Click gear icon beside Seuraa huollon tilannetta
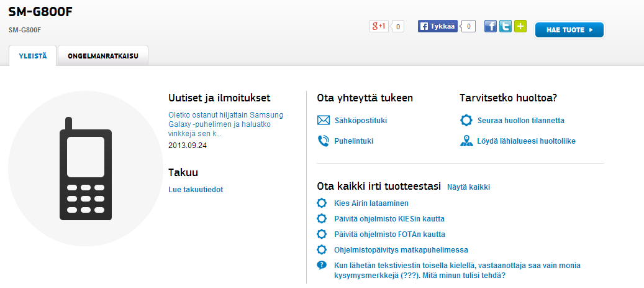This screenshot has width=644, height=288. coord(466,121)
